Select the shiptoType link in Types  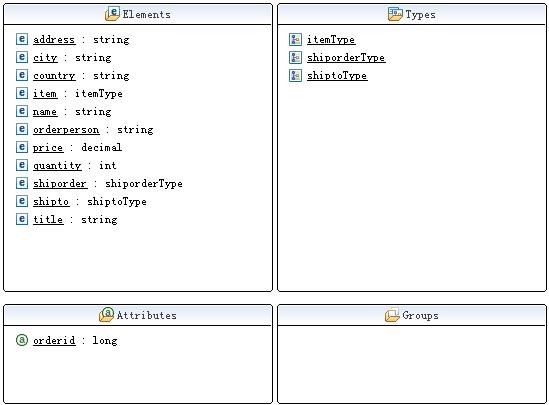[337, 76]
